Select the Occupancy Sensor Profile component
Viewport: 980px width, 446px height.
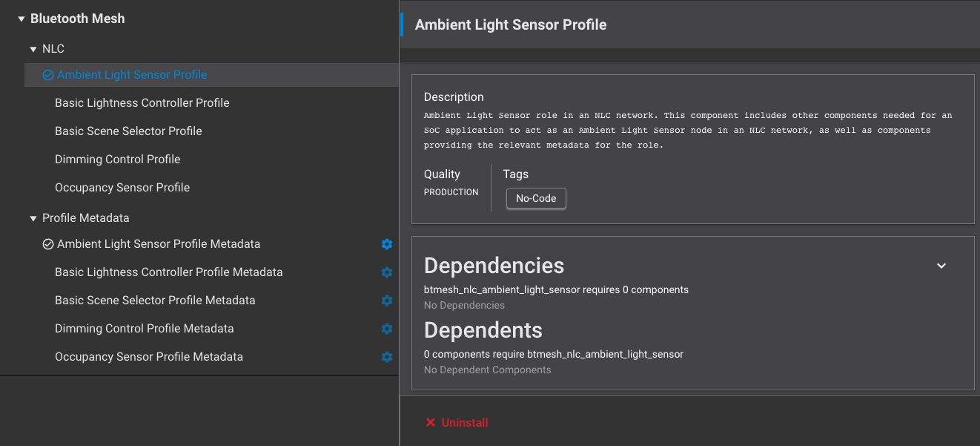pyautogui.click(x=122, y=187)
